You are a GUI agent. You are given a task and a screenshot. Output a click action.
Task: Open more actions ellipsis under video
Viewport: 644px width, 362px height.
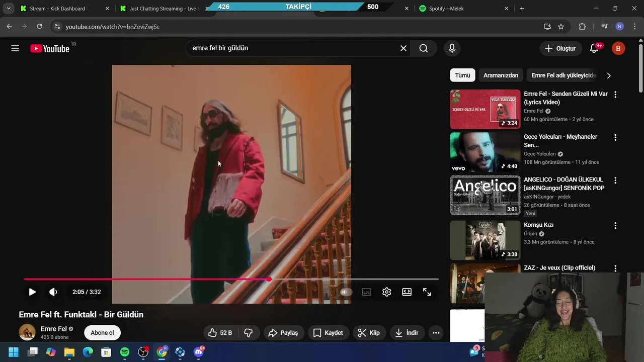(x=436, y=333)
